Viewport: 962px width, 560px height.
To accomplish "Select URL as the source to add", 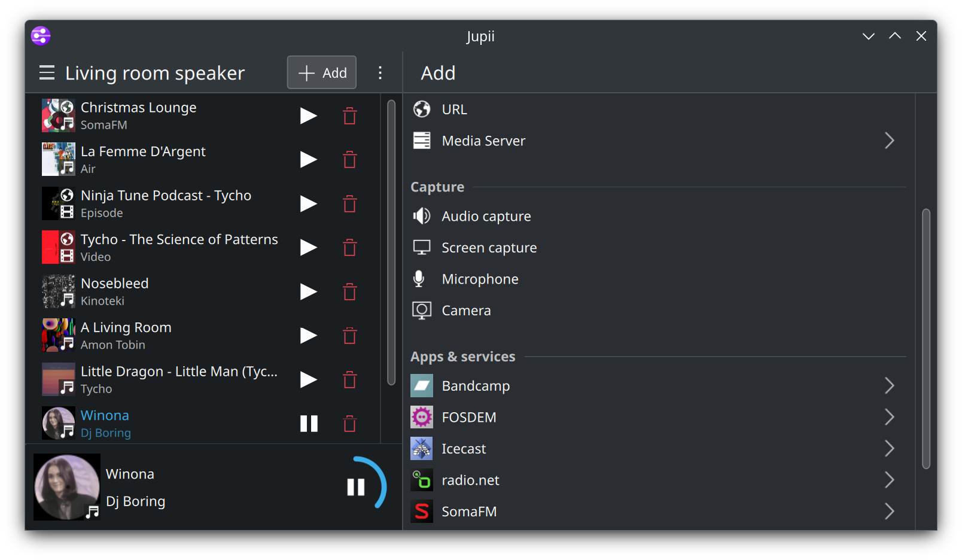I will click(455, 109).
